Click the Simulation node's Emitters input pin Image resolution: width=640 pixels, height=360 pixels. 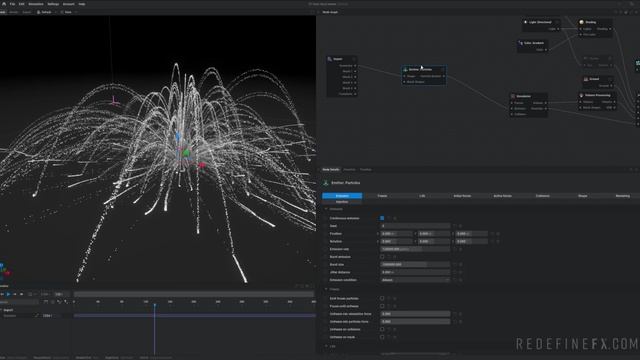tap(511, 109)
